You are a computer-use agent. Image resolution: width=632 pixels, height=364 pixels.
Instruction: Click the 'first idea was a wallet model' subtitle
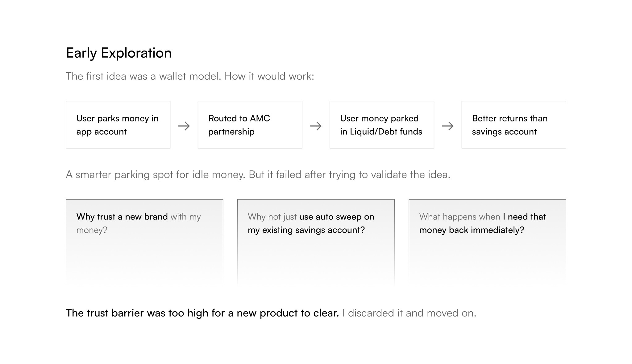(x=143, y=76)
